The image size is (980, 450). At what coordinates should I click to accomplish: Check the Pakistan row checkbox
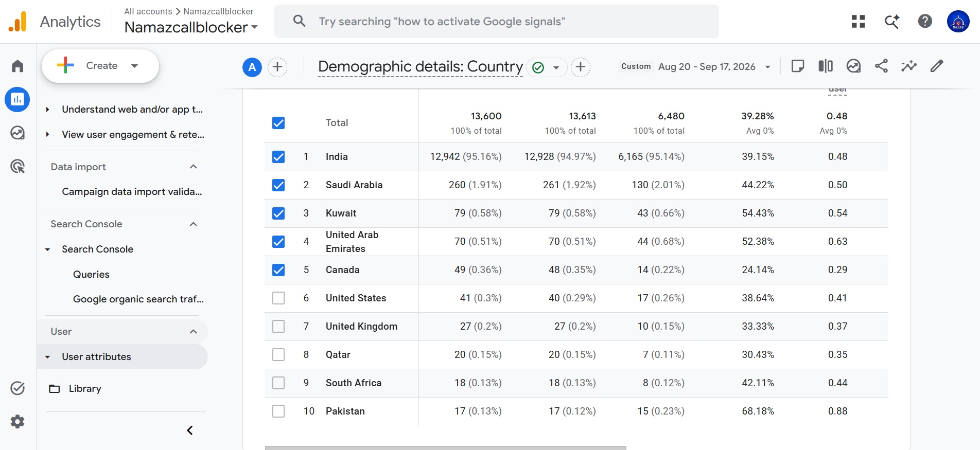278,411
